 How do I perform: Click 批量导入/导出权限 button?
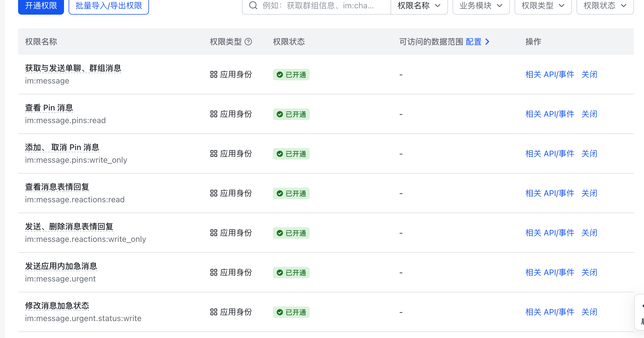(x=109, y=6)
